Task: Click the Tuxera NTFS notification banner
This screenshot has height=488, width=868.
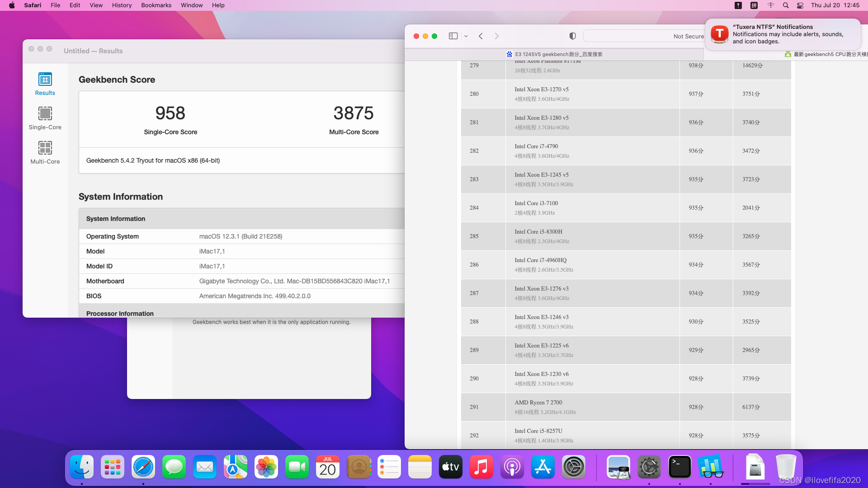Action: (x=782, y=34)
